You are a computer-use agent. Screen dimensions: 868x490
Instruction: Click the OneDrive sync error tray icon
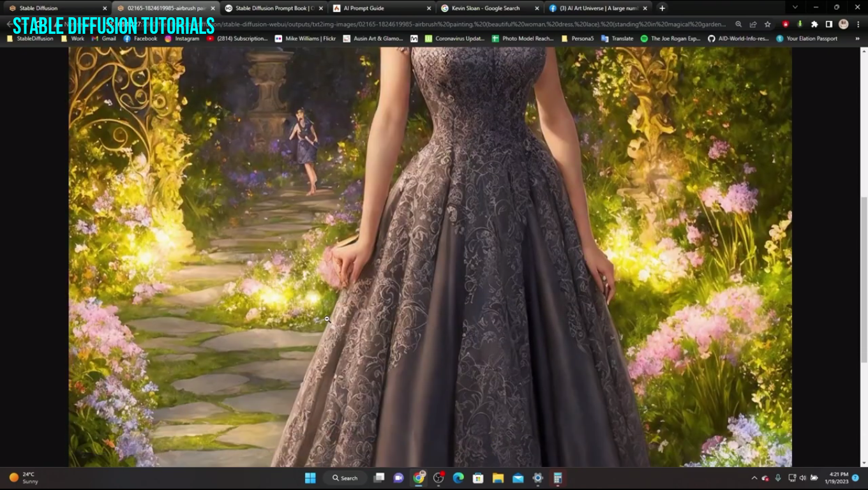tap(766, 478)
